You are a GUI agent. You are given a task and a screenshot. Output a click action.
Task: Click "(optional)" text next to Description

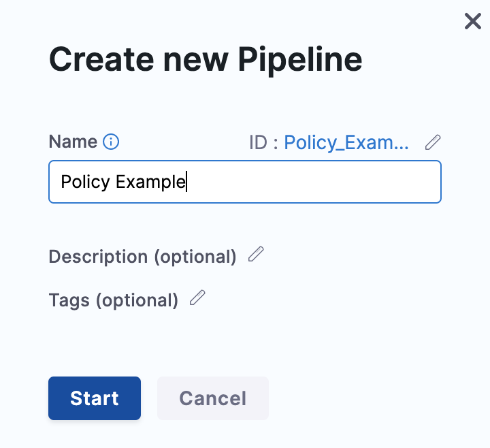tap(195, 257)
